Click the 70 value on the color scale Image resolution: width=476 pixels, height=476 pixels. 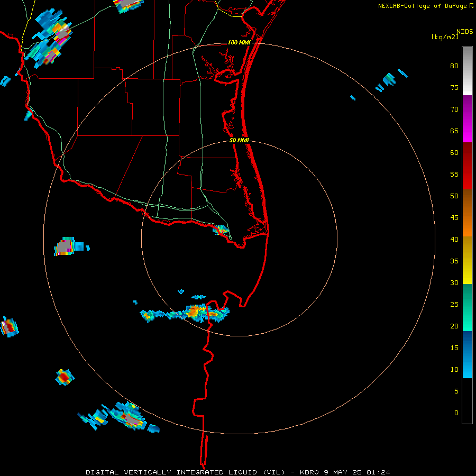[x=454, y=109]
